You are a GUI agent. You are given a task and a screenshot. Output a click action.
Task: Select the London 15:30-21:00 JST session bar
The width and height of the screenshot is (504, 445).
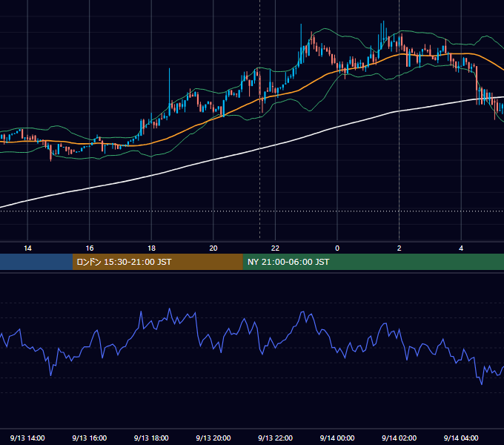pos(157,262)
